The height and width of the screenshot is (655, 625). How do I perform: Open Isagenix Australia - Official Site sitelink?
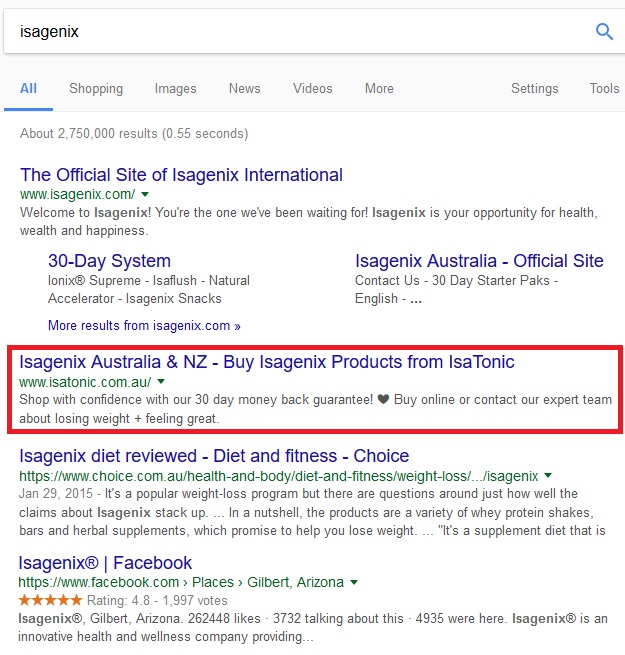click(x=479, y=261)
